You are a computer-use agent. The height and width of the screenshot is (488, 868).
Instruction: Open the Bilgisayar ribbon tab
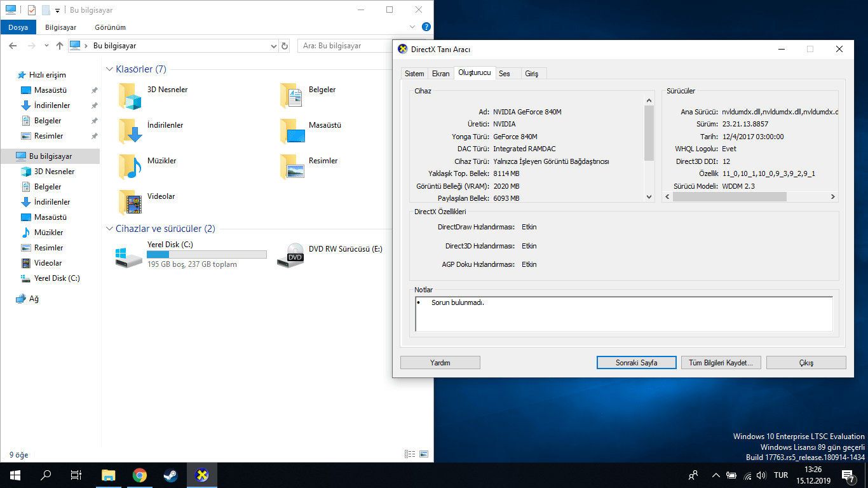(61, 27)
